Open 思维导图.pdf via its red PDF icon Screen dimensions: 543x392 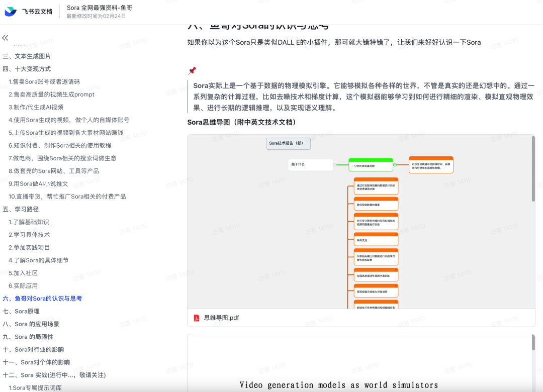tap(198, 318)
